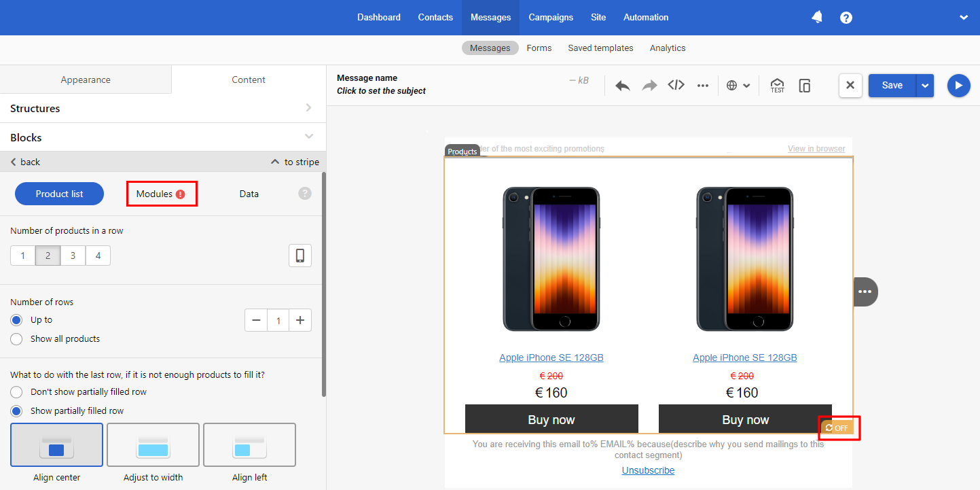Viewport: 980px width, 490px height.
Task: Open Automation menu
Action: click(646, 18)
